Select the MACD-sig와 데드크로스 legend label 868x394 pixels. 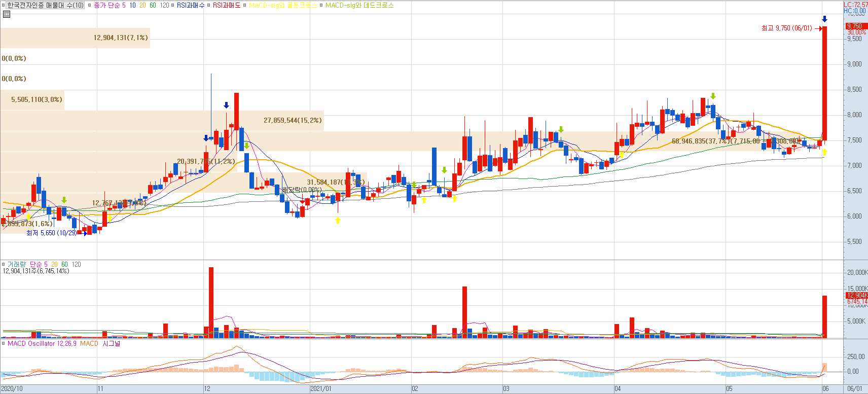pyautogui.click(x=359, y=6)
